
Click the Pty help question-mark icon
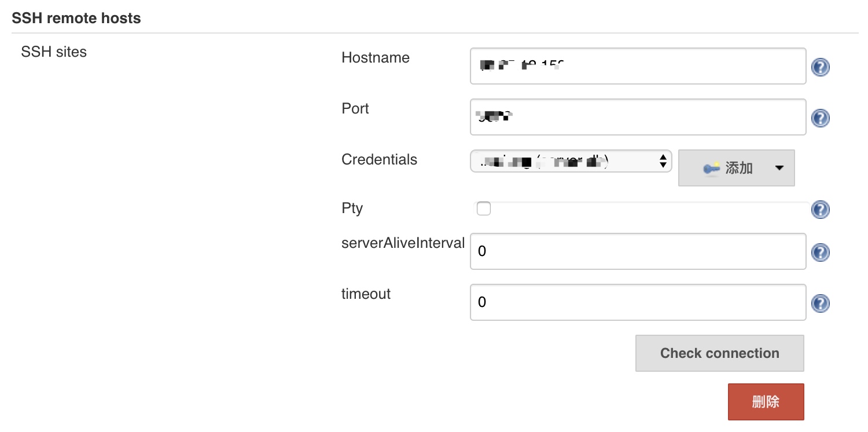click(820, 210)
